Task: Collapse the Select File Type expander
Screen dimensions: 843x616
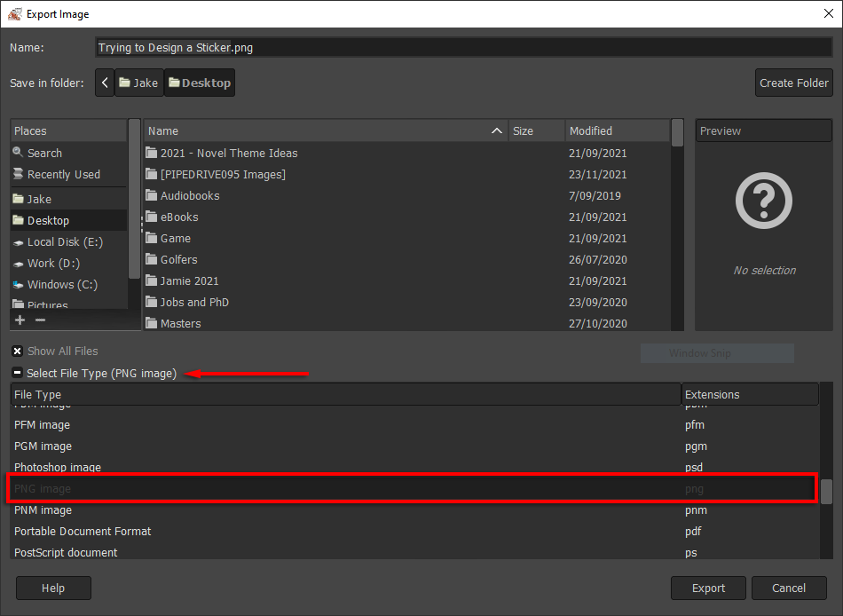Action: (x=18, y=374)
